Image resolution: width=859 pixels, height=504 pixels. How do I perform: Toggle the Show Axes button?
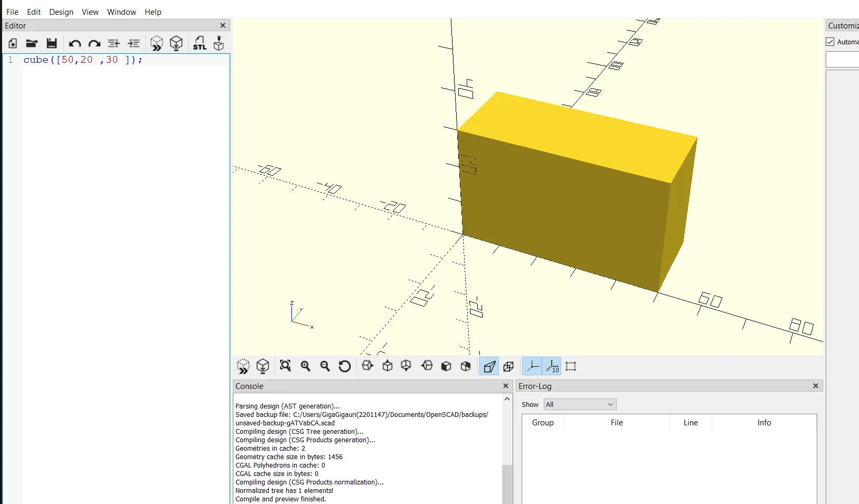coord(532,366)
